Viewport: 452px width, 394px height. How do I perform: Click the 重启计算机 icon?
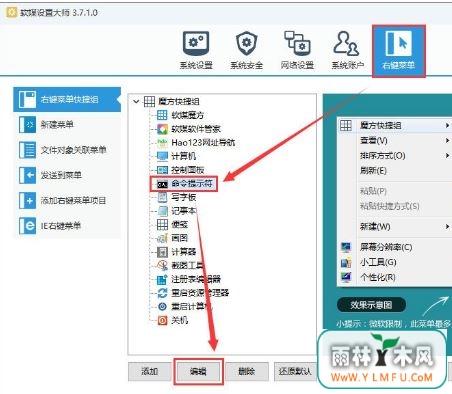[x=162, y=306]
